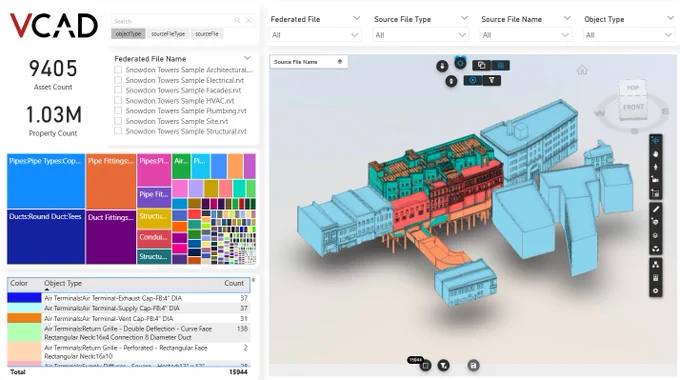680x380 pixels.
Task: Click the search magnifier icon
Action: [237, 20]
